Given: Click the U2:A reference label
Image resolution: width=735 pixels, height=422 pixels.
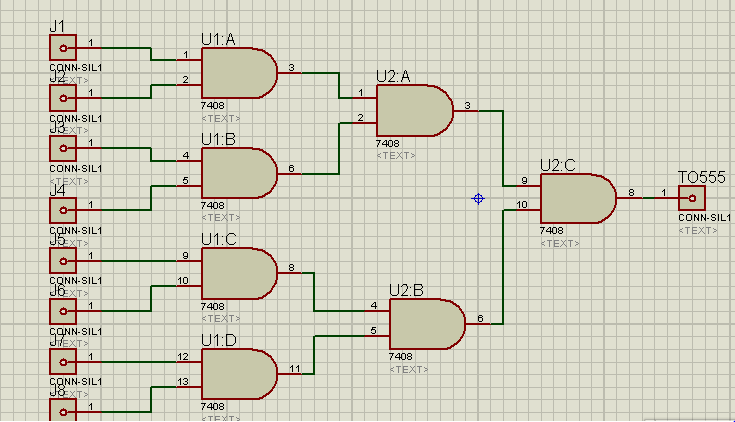Looking at the screenshot, I should [x=393, y=76].
